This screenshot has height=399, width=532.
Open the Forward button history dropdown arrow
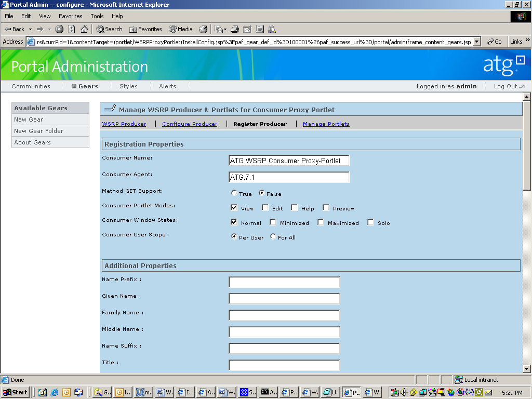[x=49, y=29]
